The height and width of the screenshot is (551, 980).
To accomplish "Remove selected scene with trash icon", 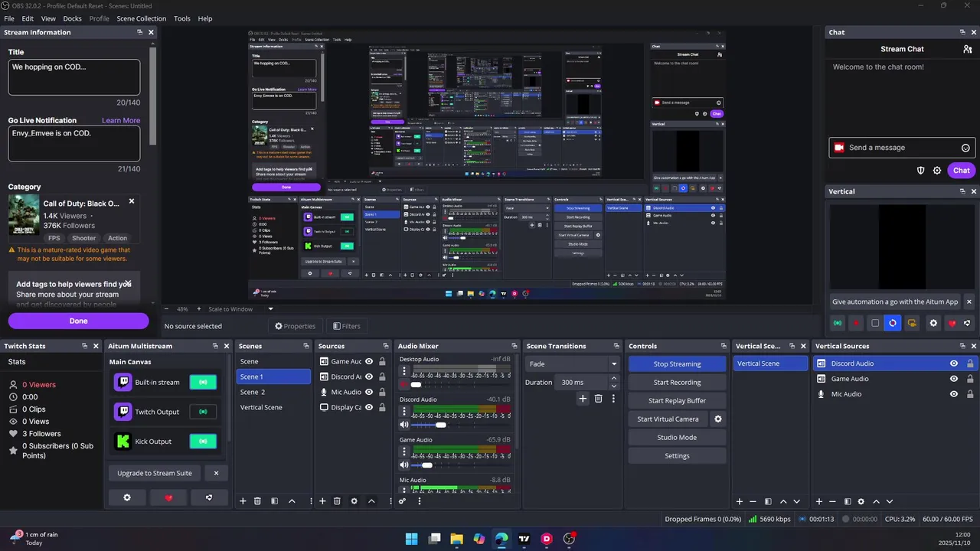I will click(x=257, y=501).
